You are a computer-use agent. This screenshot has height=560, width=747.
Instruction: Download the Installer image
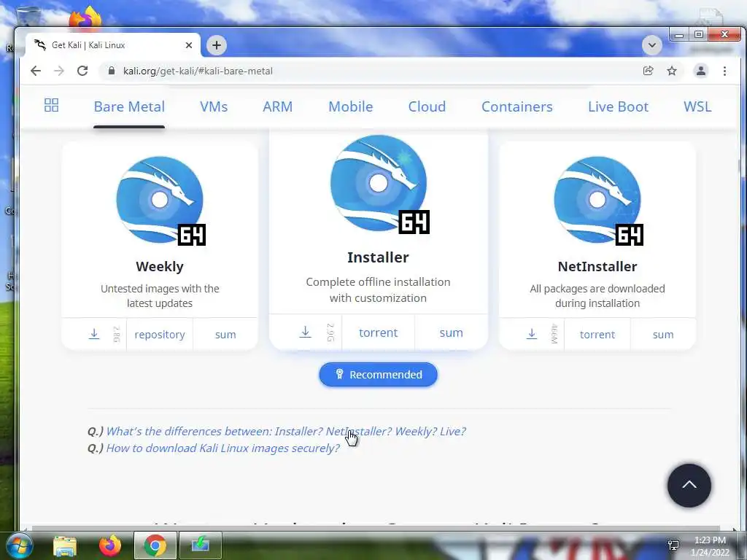306,332
